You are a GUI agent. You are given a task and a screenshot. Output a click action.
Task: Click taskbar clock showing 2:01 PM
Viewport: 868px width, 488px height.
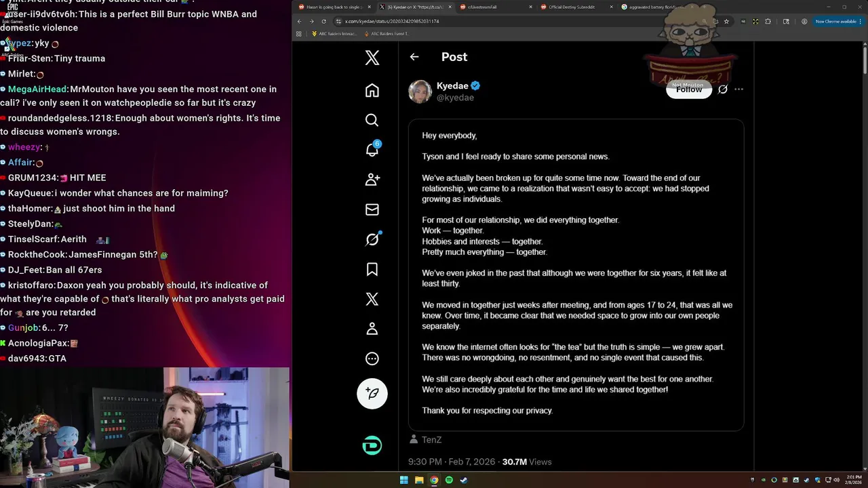tap(853, 480)
